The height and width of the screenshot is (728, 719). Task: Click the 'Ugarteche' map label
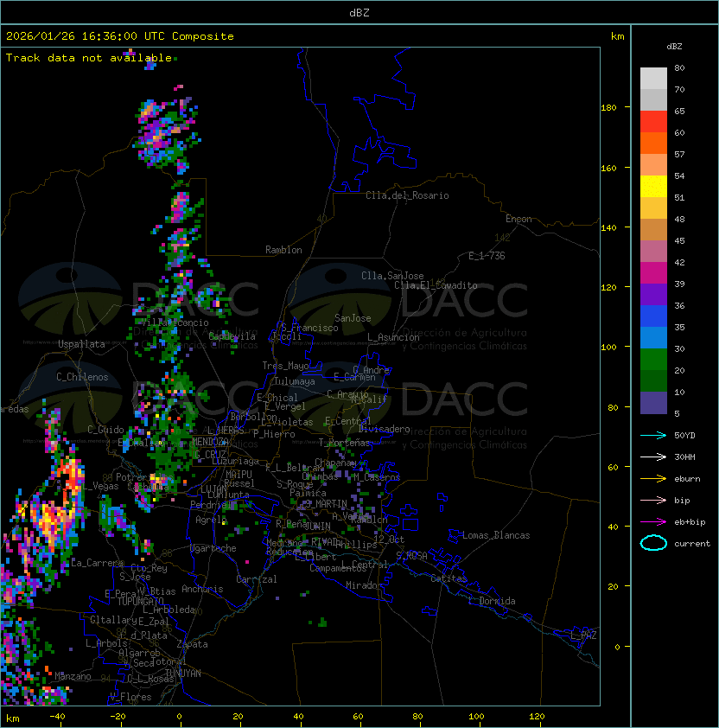pos(213,548)
